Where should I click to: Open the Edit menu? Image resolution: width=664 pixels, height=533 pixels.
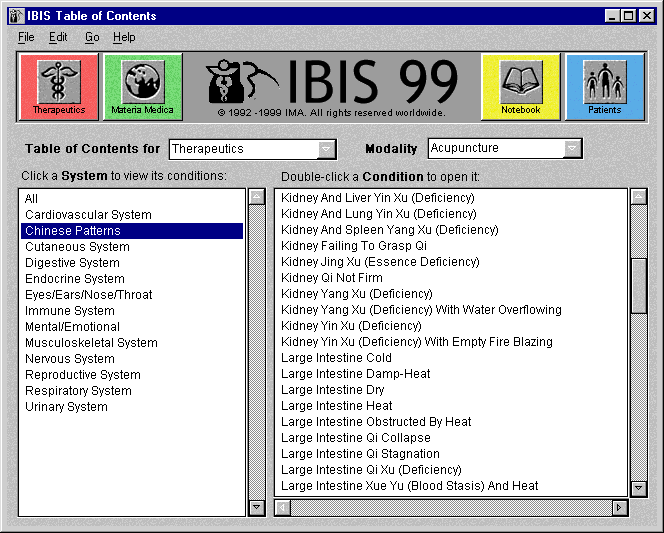pyautogui.click(x=58, y=37)
